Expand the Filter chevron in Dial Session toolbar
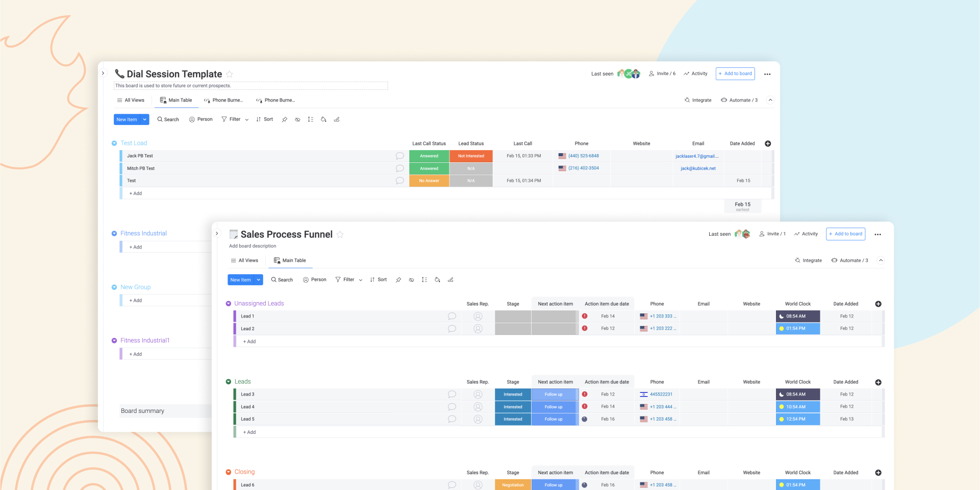The width and height of the screenshot is (980, 490). tap(247, 119)
